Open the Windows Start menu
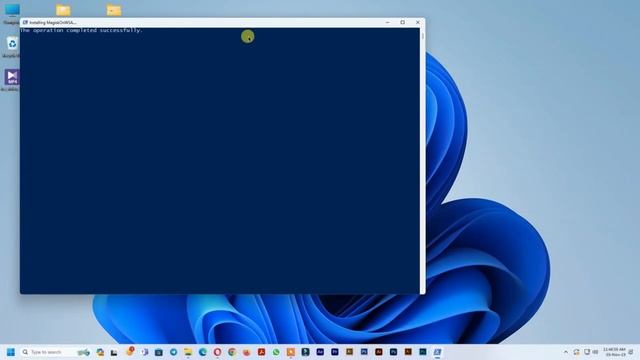The image size is (640, 360). pos(11,352)
